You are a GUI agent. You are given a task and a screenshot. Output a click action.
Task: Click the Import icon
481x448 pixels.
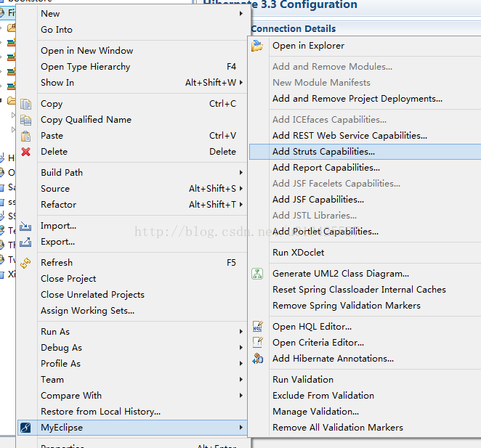click(26, 226)
